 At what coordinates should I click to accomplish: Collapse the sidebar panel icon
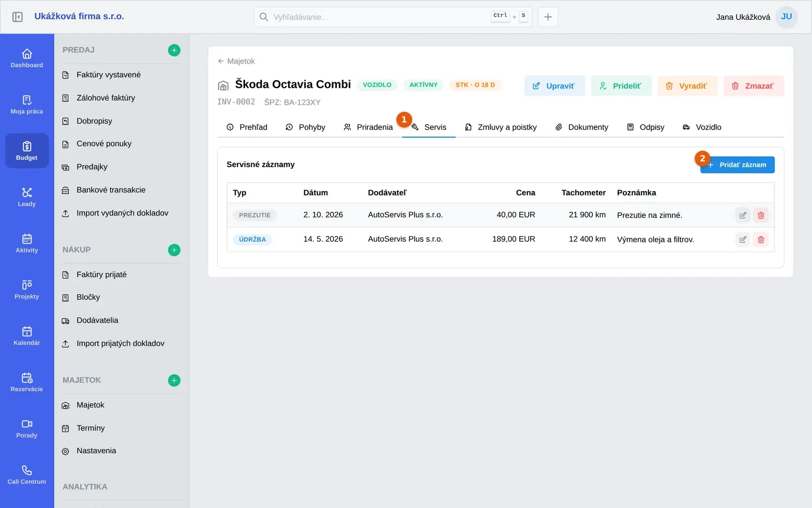(17, 17)
